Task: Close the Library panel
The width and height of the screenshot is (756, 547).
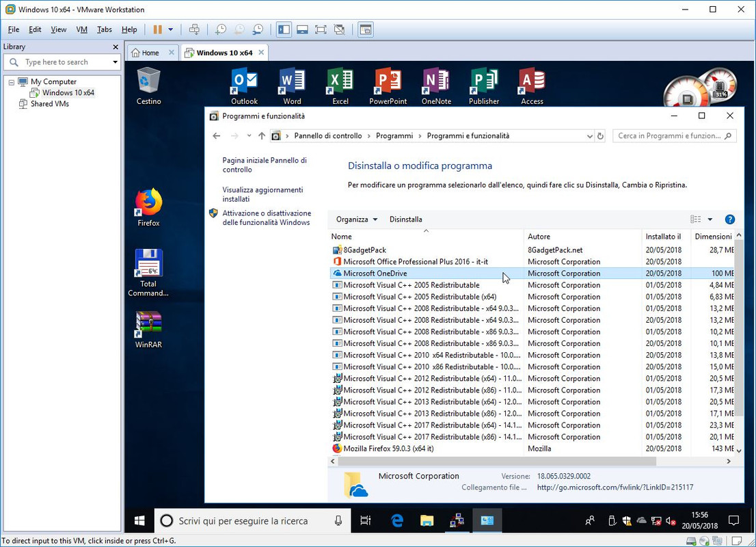Action: [x=116, y=46]
